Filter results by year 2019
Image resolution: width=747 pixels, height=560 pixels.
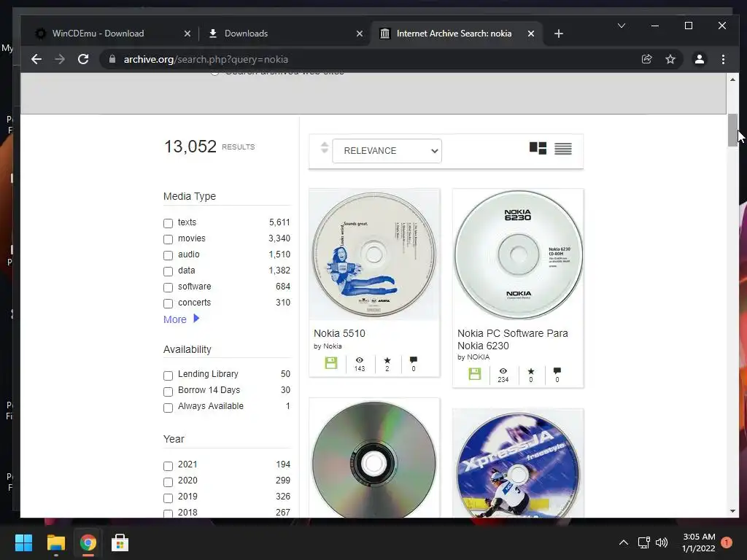[169, 498]
